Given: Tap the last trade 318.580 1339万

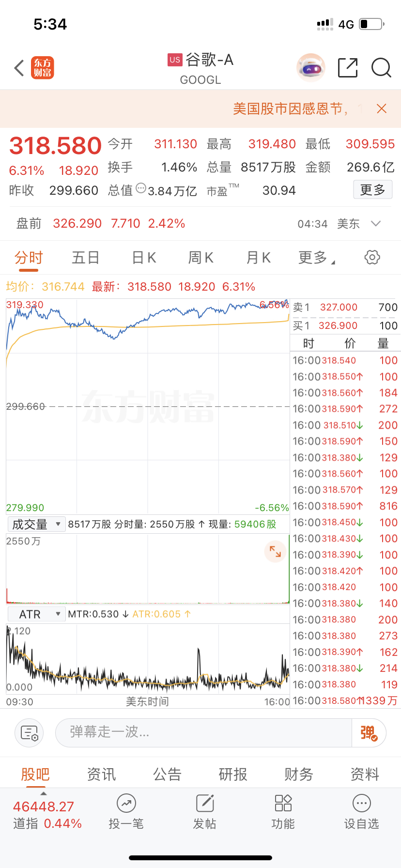Looking at the screenshot, I should click(x=345, y=701).
